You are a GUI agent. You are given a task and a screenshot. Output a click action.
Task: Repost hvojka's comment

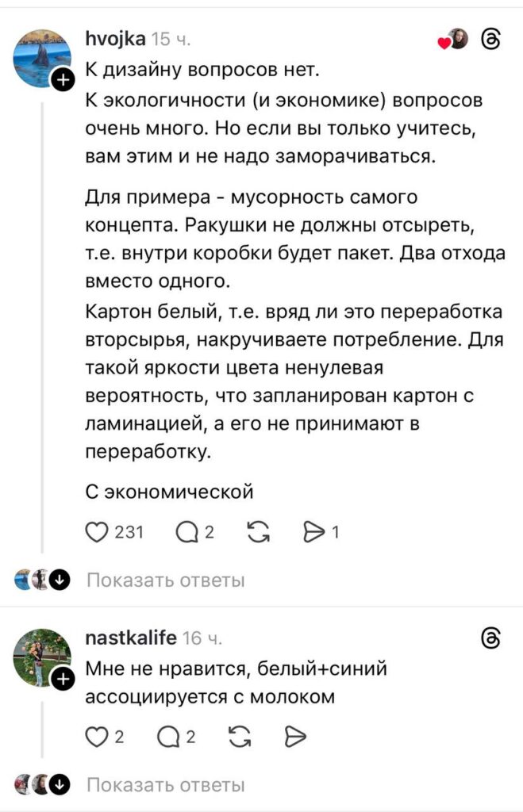click(x=258, y=533)
